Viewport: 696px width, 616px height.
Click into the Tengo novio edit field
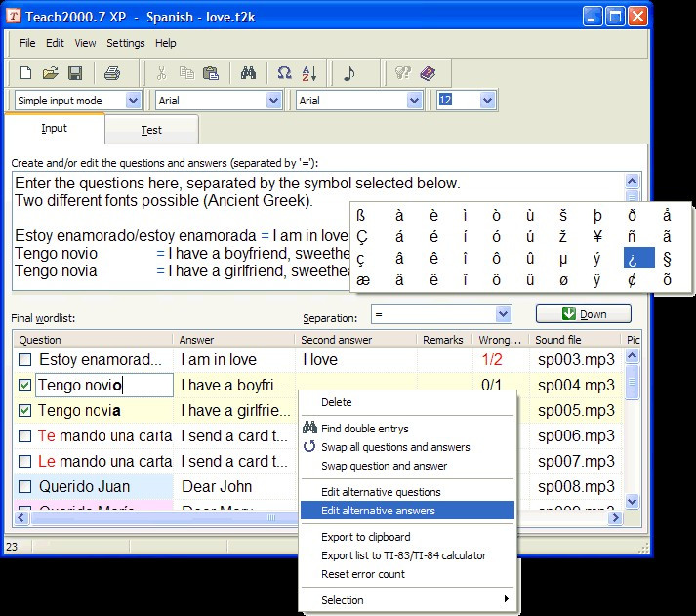104,385
